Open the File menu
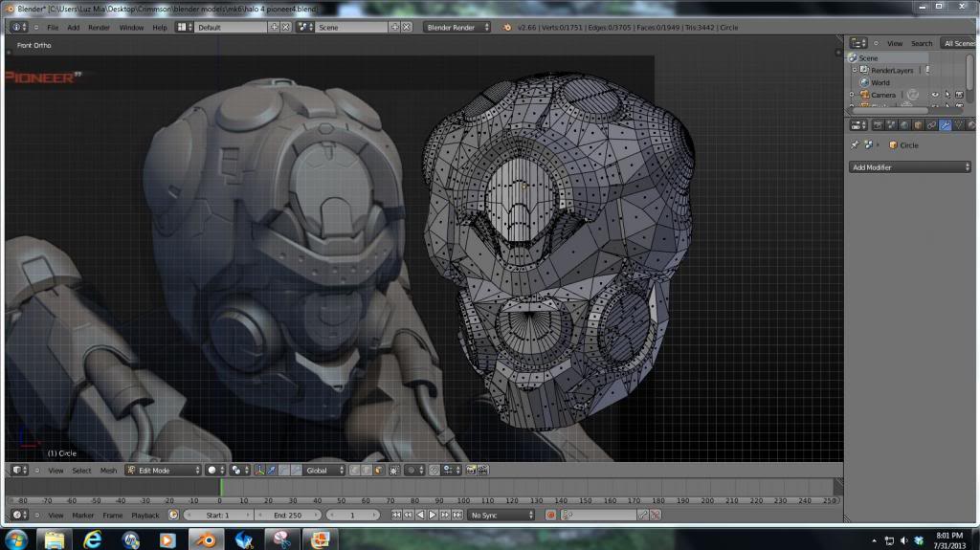Screen dimensions: 980x550 coord(54,28)
